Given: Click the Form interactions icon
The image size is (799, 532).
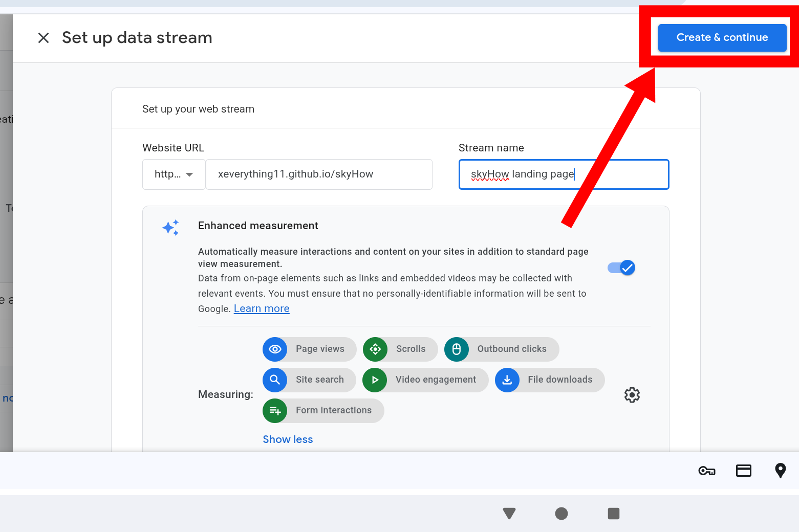Looking at the screenshot, I should tap(275, 411).
